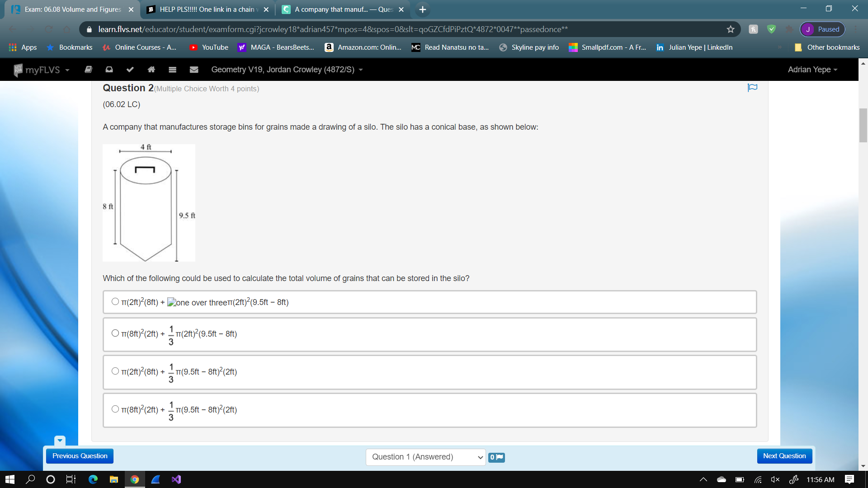Click the page vertical scrollbar thumb
868x488 pixels.
[x=863, y=125]
